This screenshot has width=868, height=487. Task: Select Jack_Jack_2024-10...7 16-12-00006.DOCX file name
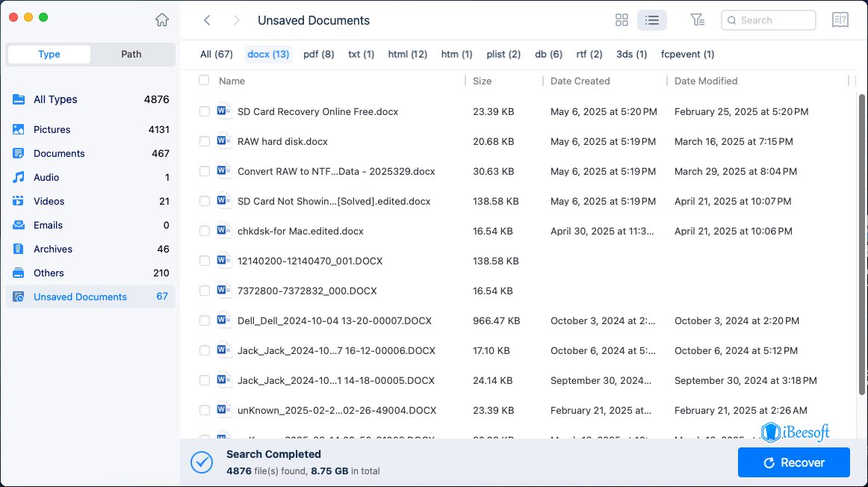[x=336, y=350]
